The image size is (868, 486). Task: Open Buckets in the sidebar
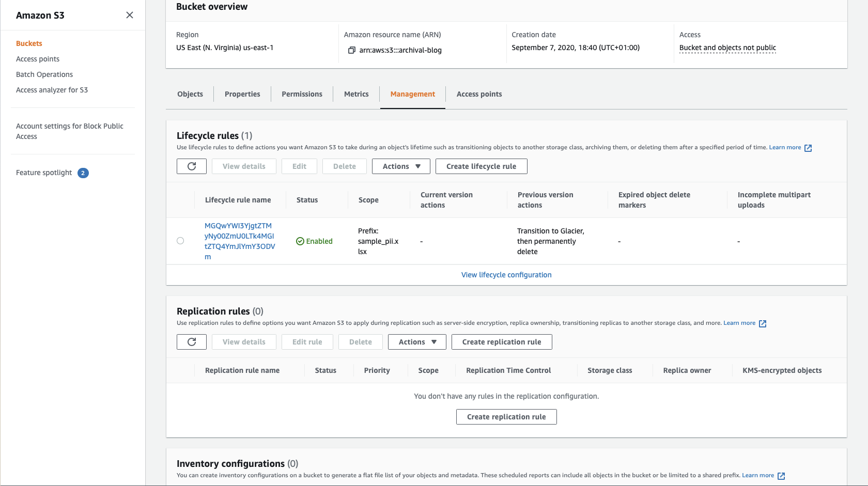(x=29, y=43)
